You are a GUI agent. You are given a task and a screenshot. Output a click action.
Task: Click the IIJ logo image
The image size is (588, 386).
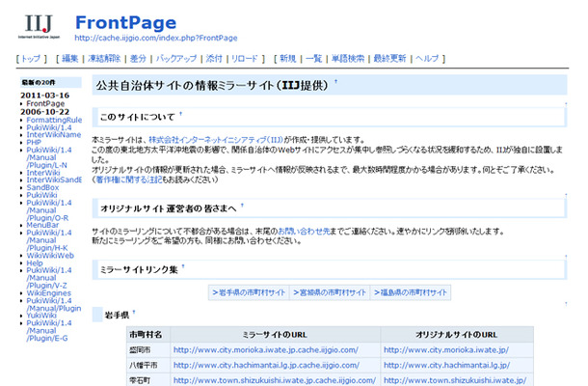coord(39,27)
